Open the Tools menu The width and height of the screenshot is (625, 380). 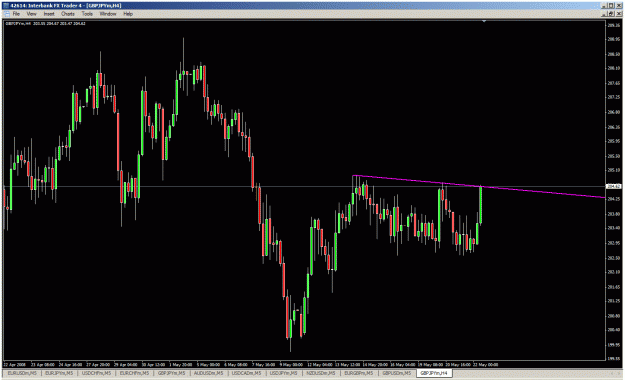tap(87, 14)
